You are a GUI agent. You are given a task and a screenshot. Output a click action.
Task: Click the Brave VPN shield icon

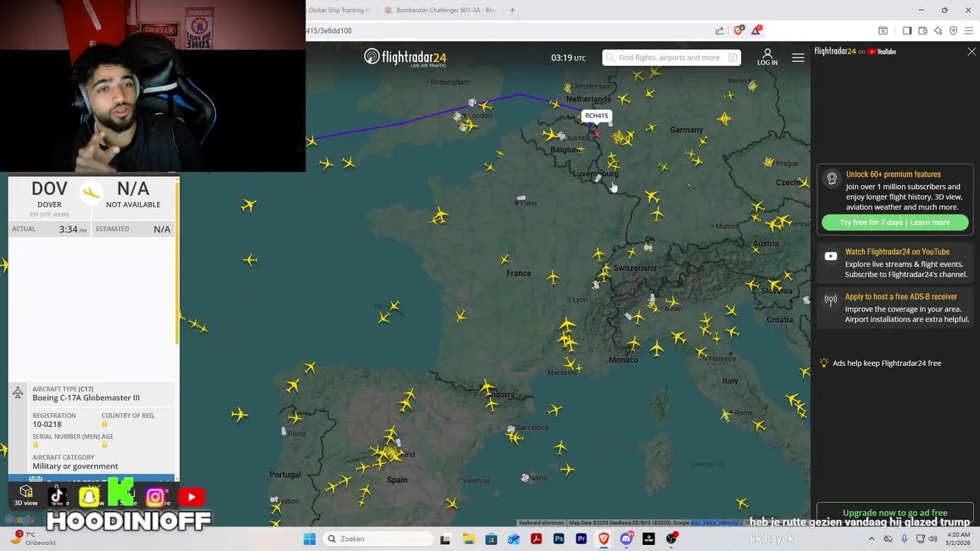[x=953, y=31]
